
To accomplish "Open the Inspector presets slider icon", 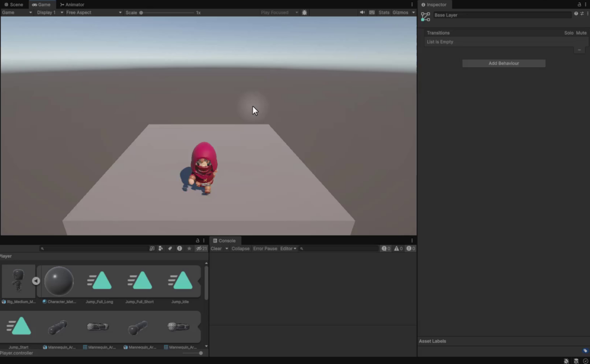I will [x=582, y=14].
